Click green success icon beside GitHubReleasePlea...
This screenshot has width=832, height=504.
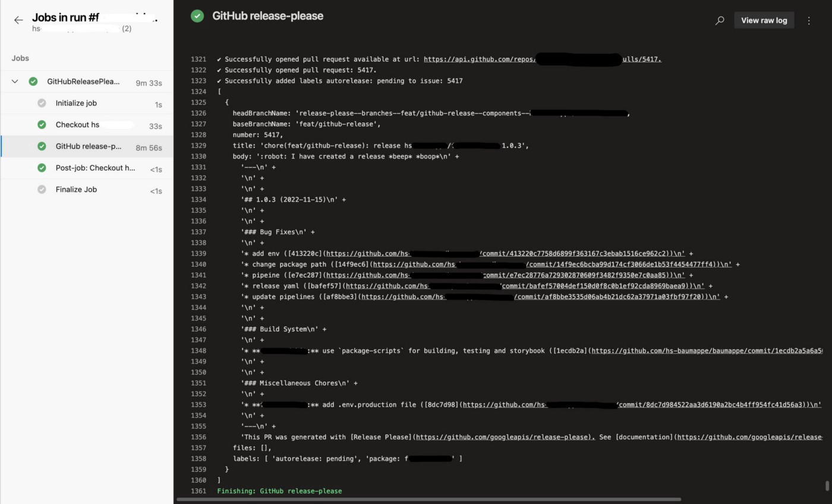[33, 81]
